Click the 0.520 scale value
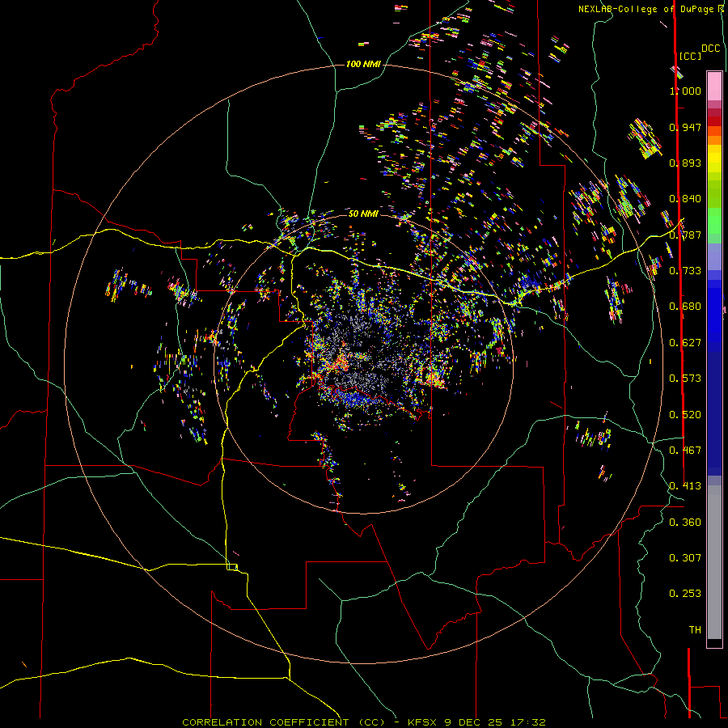The width and height of the screenshot is (728, 728). [685, 415]
